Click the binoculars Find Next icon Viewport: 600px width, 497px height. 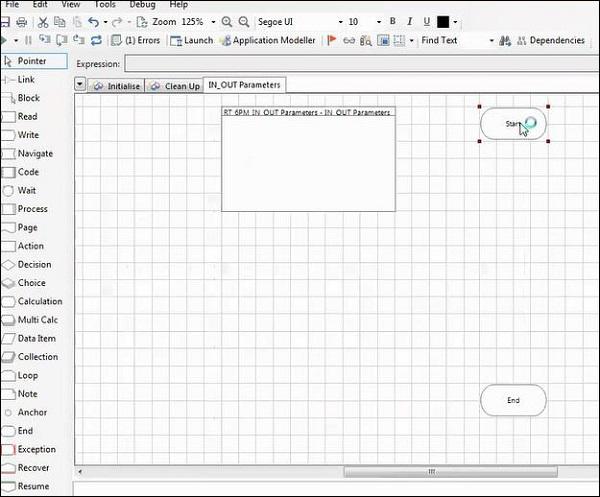[x=505, y=41]
